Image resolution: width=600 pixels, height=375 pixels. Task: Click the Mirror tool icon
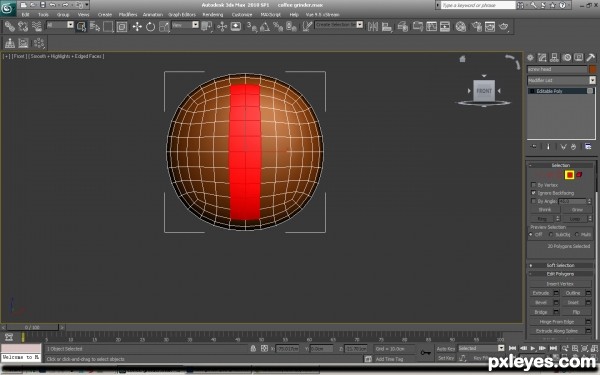[x=373, y=26]
